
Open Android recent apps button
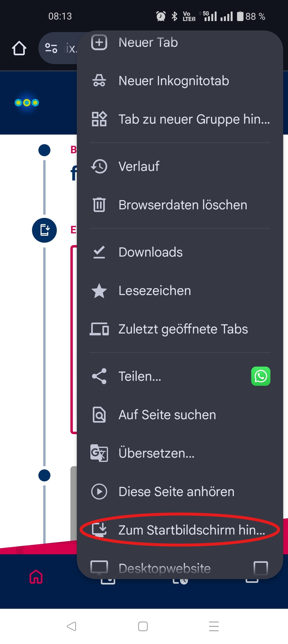(214, 626)
